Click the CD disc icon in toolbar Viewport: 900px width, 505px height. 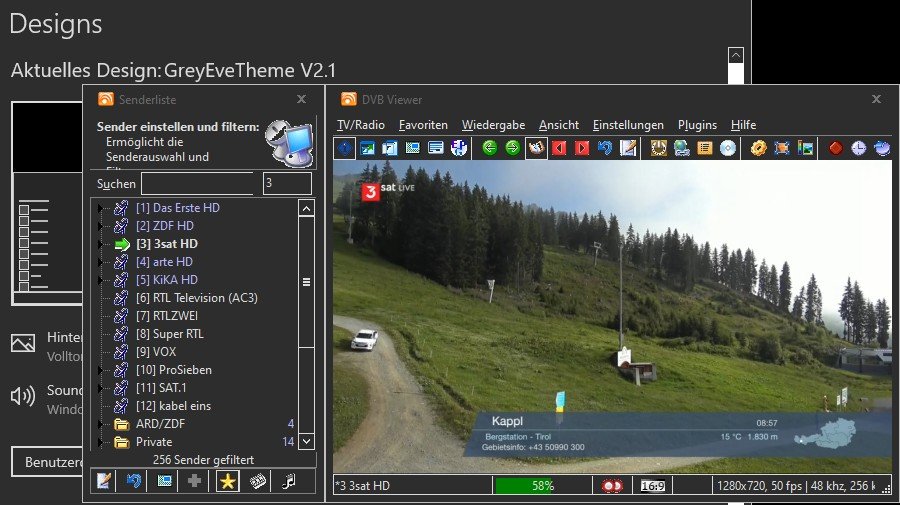tap(728, 148)
